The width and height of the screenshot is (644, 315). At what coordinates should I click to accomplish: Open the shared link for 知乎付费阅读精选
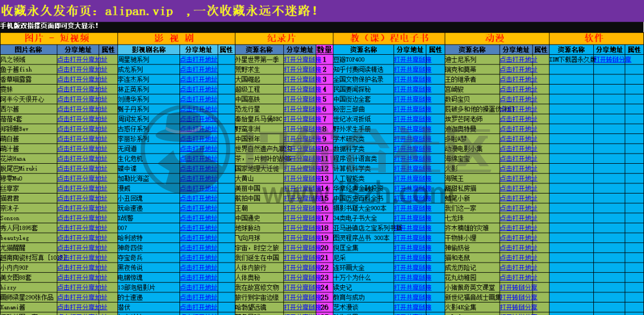point(413,69)
